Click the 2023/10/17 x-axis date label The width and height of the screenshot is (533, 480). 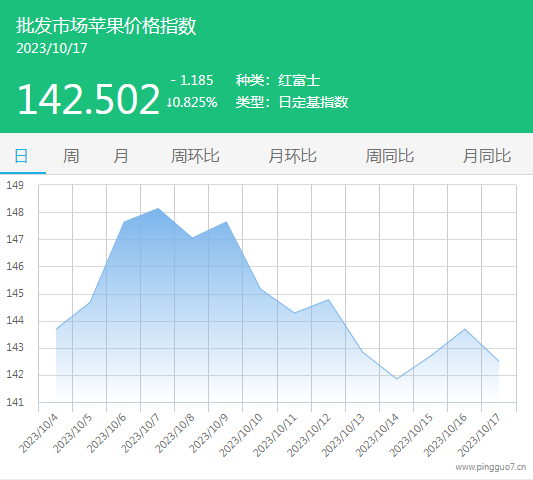coord(479,435)
